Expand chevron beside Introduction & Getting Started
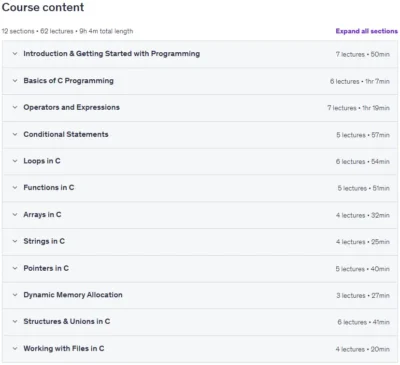Viewport: 400px width, 365px height. pos(15,54)
